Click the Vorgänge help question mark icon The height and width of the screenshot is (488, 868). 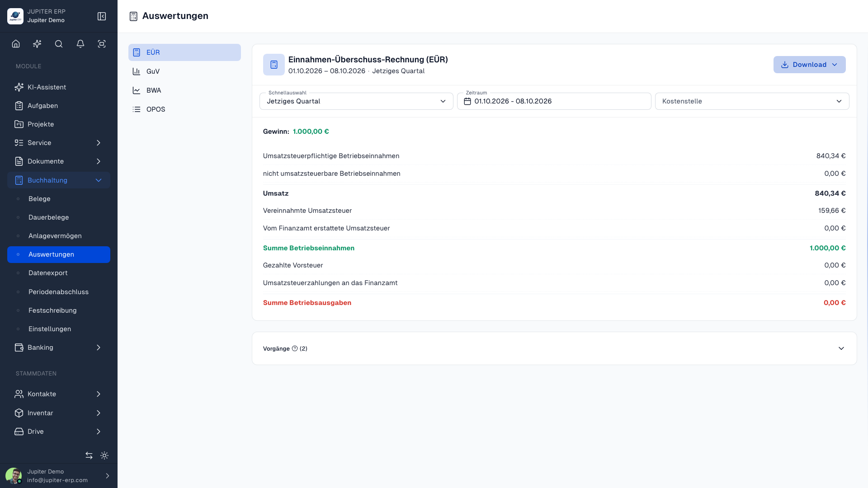(295, 348)
